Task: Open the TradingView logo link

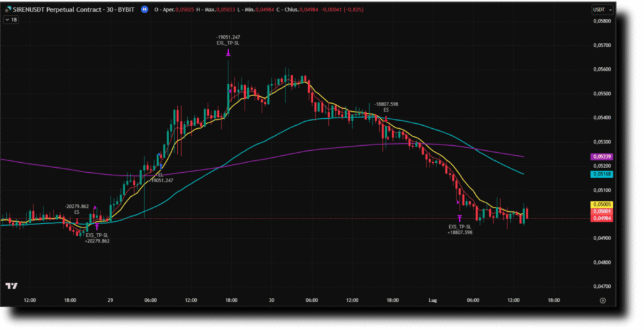Action: click(x=11, y=286)
